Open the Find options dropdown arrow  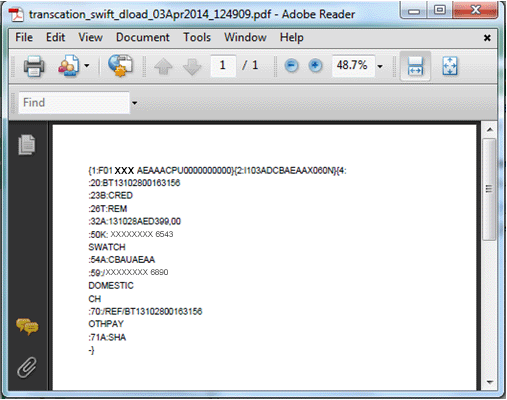pyautogui.click(x=135, y=103)
